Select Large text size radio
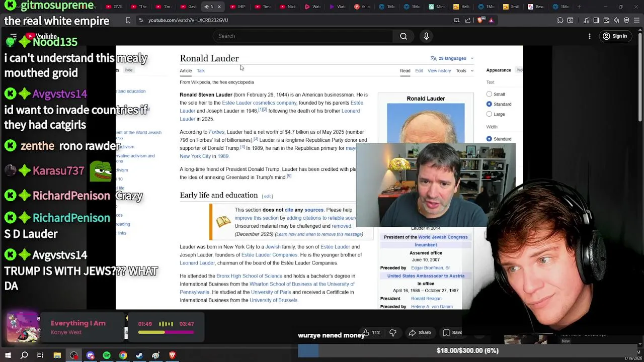Screen dimensions: 644x362 tap(489, 114)
